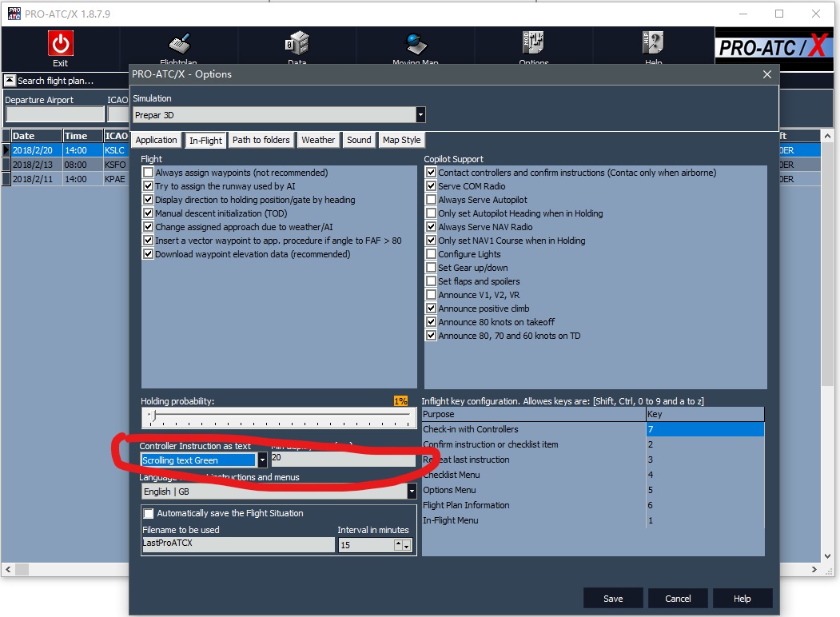Click main window horizontal scrollbar left arrow
Viewport: 840px width, 617px height.
(7, 569)
